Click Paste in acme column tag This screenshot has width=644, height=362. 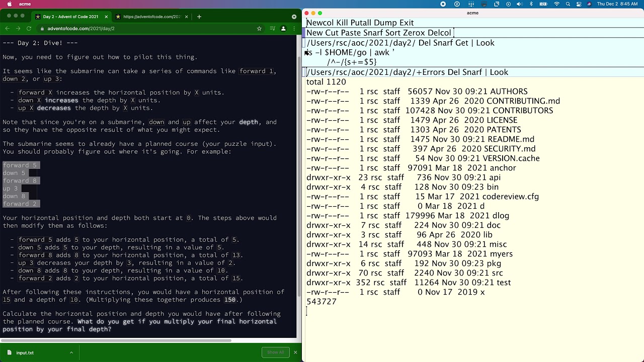351,33
